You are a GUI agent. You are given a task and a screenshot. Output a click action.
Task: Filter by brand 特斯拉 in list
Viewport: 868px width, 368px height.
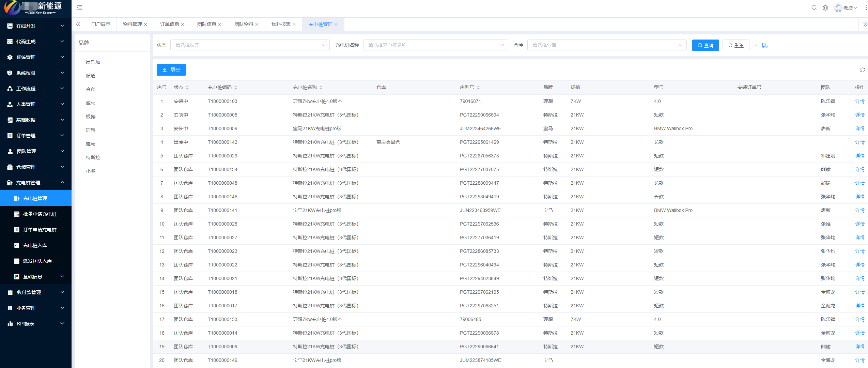93,157
